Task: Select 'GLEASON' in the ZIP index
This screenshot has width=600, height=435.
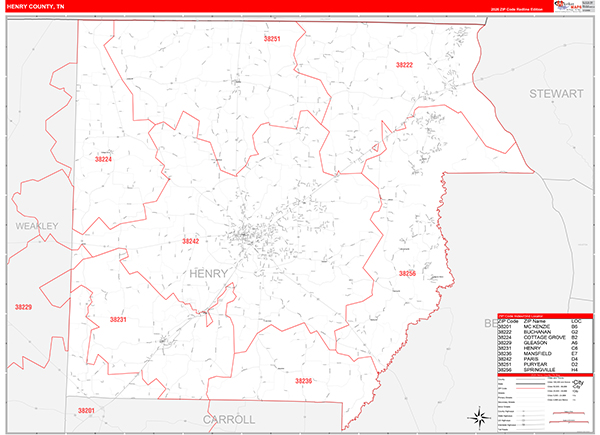Action: click(535, 343)
